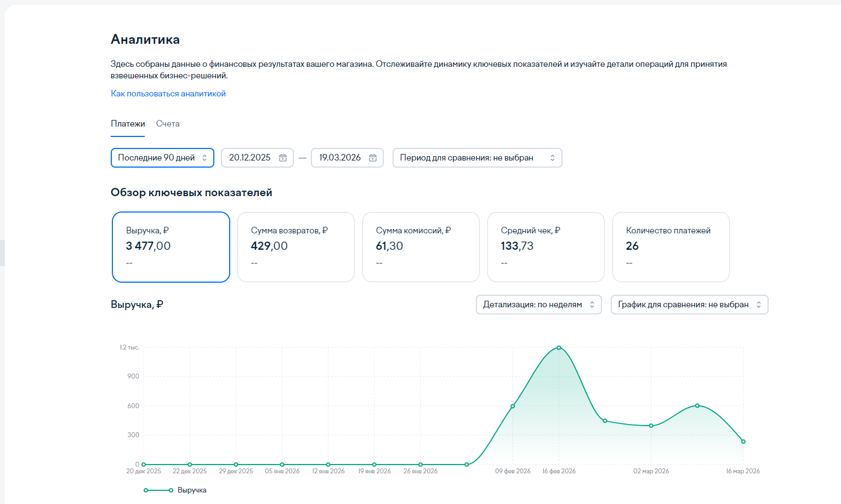Pick the 'Количество платежей' card

[671, 247]
